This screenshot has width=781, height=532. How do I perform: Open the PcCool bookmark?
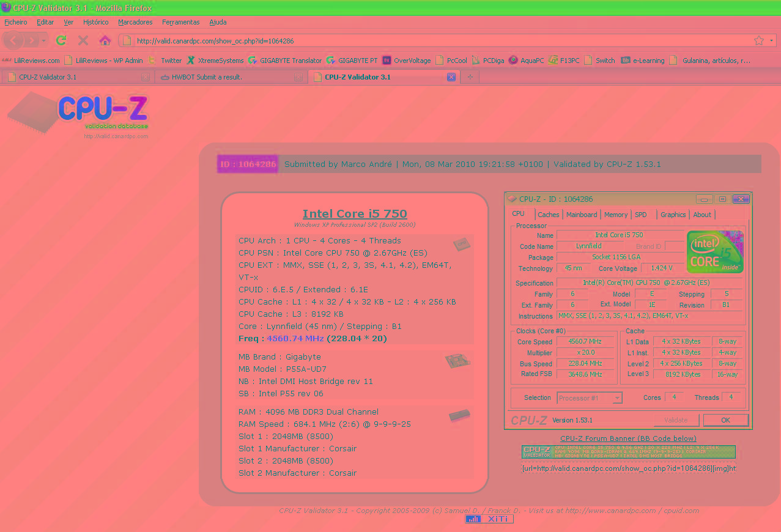click(451, 61)
